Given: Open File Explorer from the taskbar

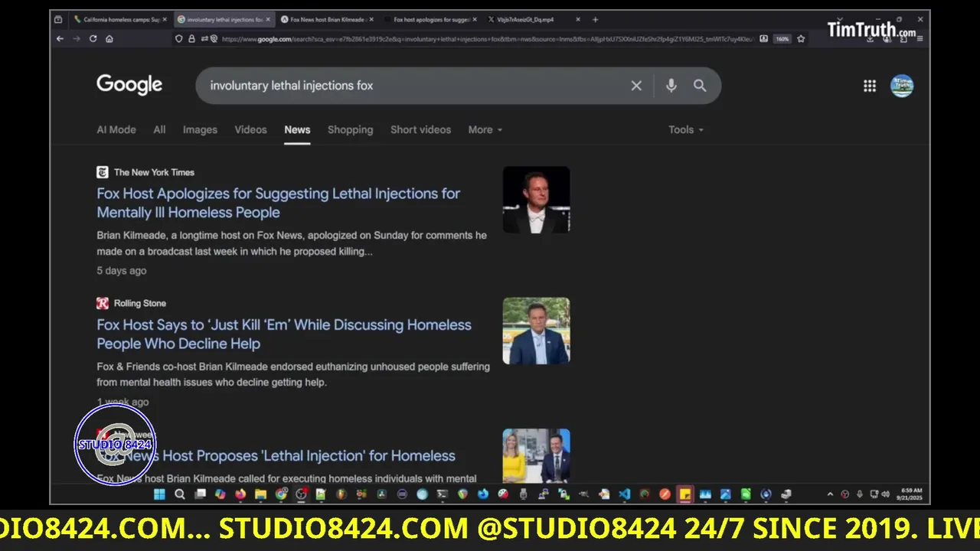Looking at the screenshot, I should (x=260, y=494).
